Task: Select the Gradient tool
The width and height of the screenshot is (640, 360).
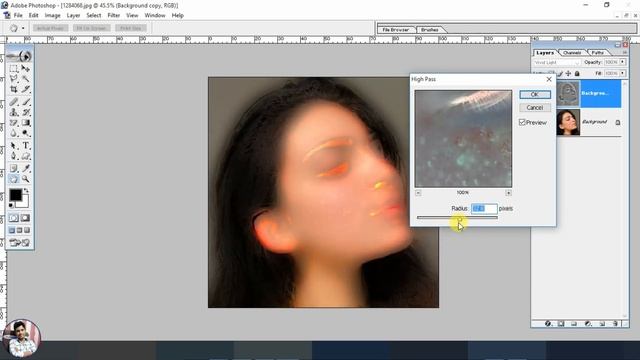Action: [26, 123]
